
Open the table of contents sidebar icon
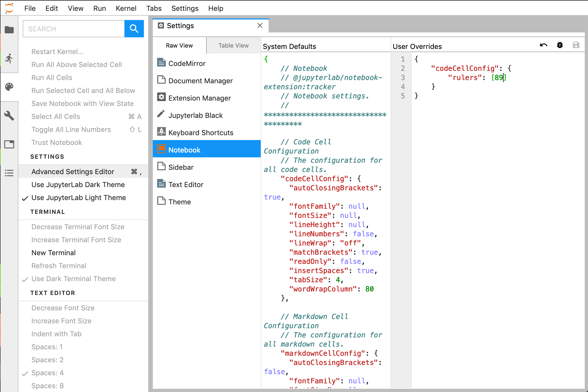point(9,173)
